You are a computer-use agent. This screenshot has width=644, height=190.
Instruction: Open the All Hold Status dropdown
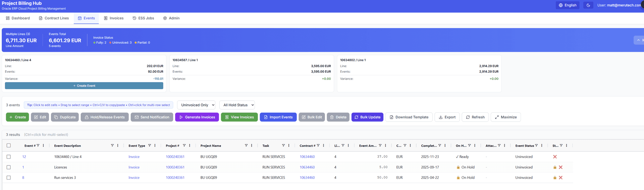coord(237,105)
